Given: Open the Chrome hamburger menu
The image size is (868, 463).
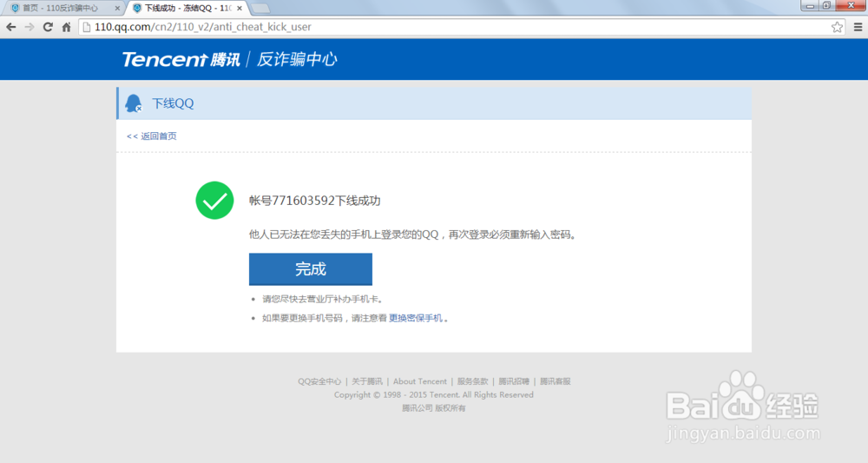Looking at the screenshot, I should pos(858,27).
